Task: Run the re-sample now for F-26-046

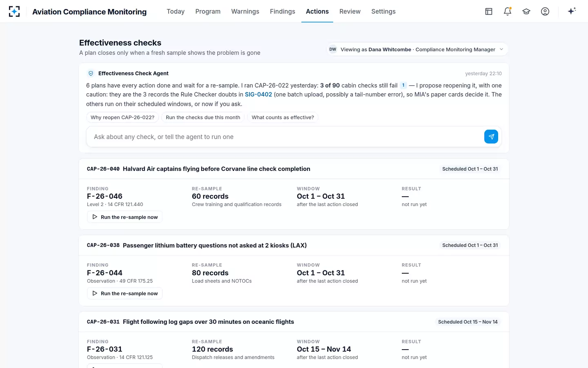Action: [x=125, y=217]
